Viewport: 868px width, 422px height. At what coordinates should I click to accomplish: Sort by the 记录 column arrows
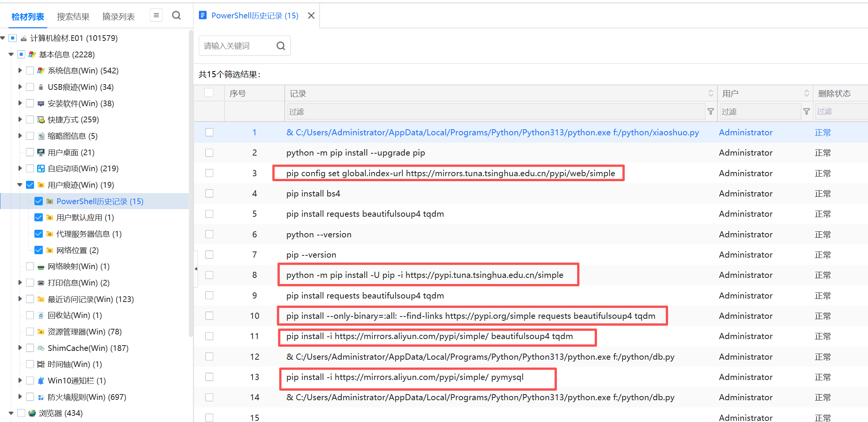(x=711, y=93)
